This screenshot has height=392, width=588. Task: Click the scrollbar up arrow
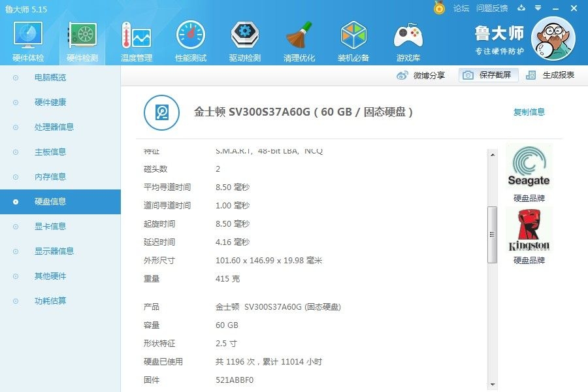point(493,155)
